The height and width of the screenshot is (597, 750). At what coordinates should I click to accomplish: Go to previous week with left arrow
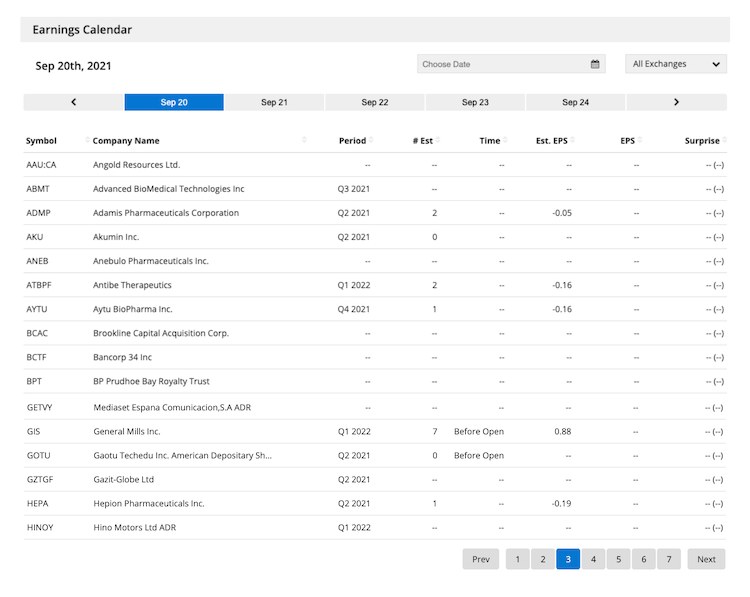[74, 102]
